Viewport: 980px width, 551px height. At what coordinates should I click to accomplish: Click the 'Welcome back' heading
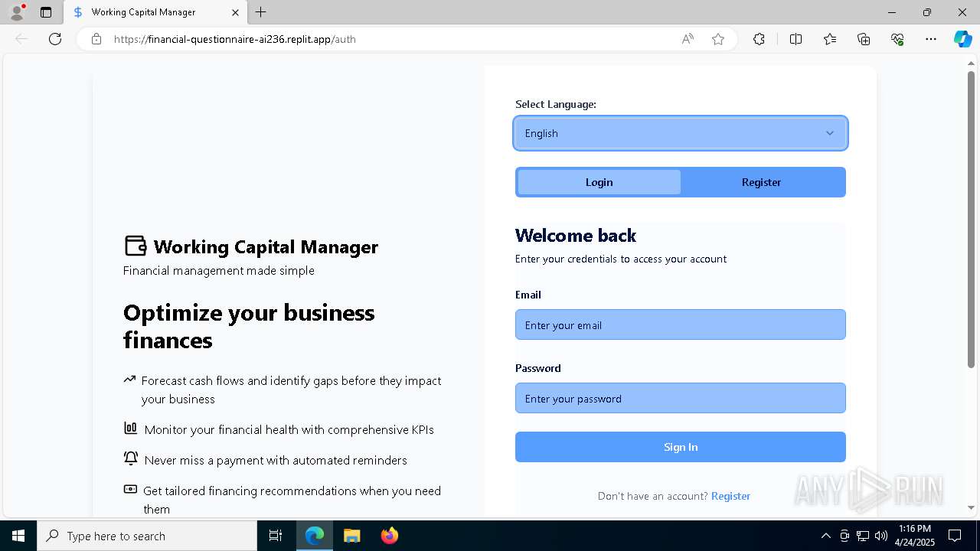click(576, 236)
